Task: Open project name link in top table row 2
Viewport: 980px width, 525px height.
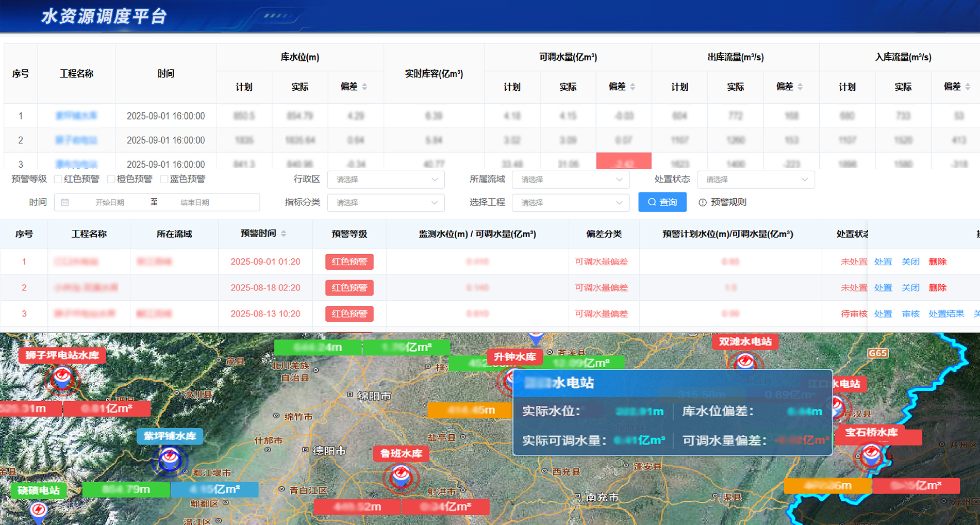Action: pyautogui.click(x=76, y=140)
